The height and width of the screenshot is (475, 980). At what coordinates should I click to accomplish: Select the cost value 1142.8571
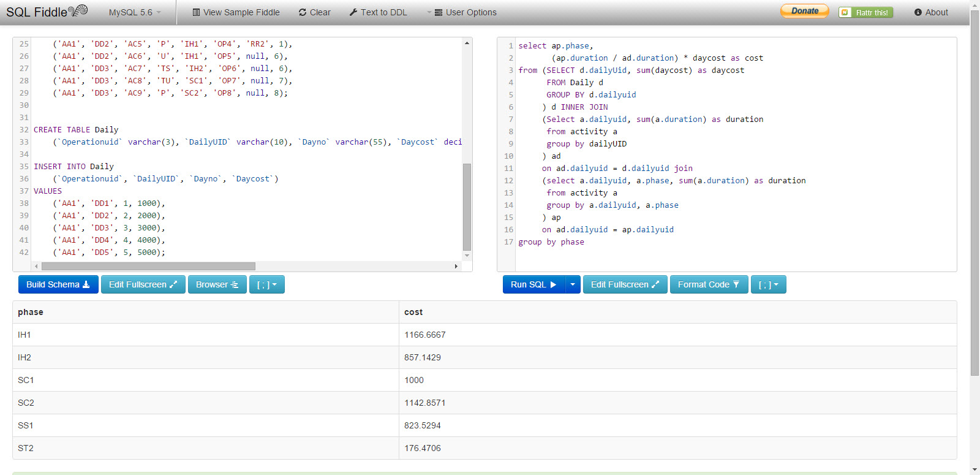coord(425,403)
